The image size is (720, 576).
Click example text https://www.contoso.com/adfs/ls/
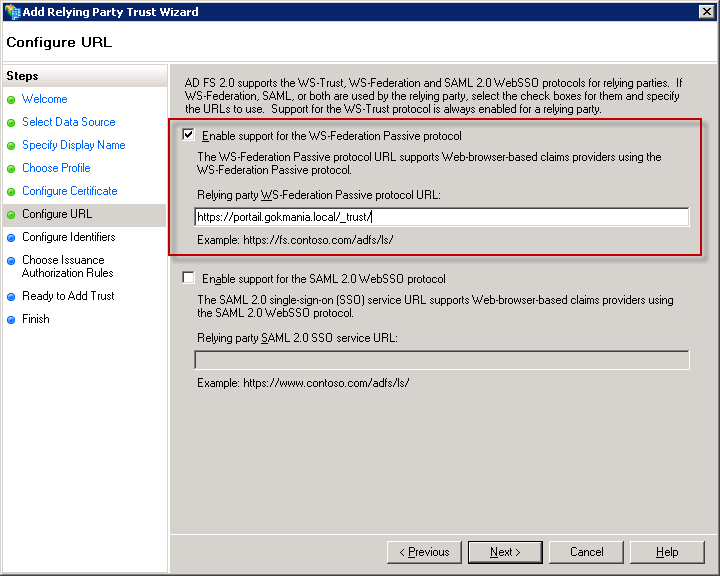pyautogui.click(x=326, y=383)
